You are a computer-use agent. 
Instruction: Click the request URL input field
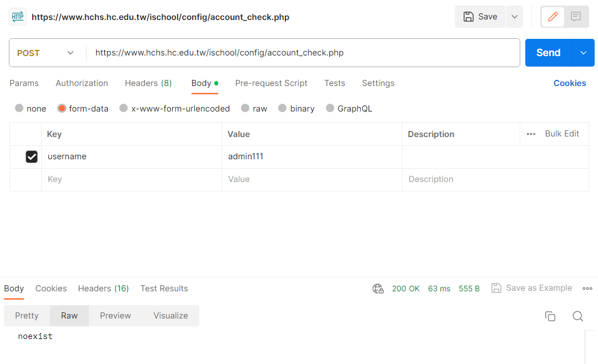pos(303,53)
